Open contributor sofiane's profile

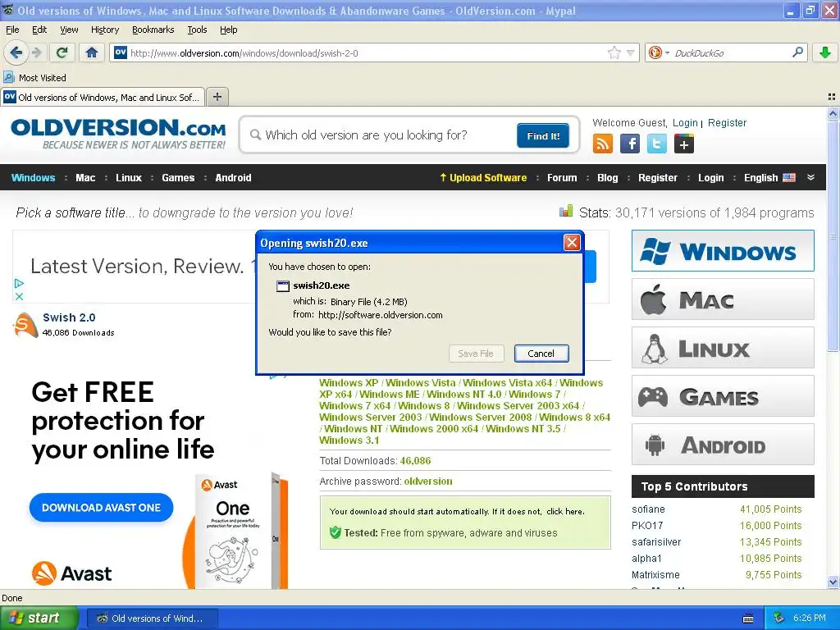(648, 509)
